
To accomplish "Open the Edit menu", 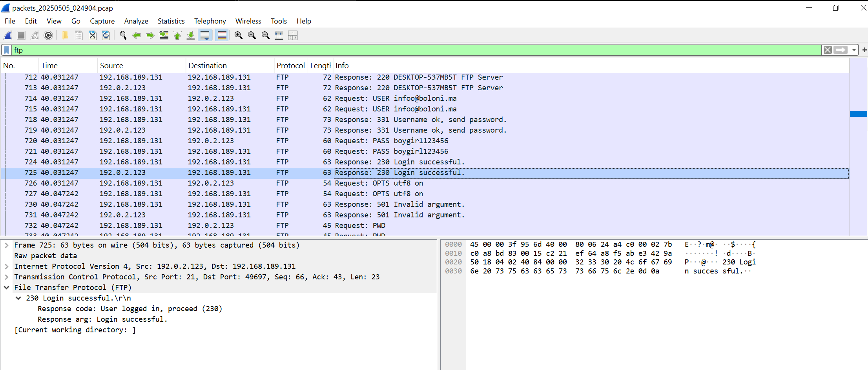I will 31,21.
